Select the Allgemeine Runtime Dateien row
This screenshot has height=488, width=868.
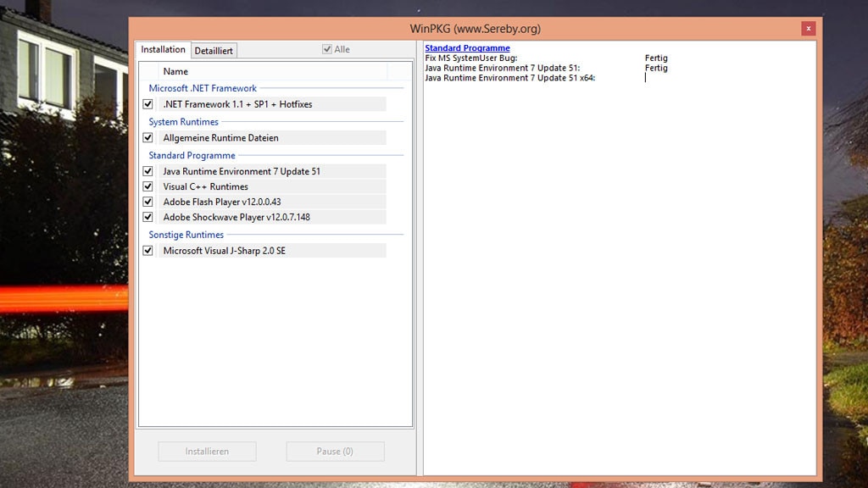272,138
